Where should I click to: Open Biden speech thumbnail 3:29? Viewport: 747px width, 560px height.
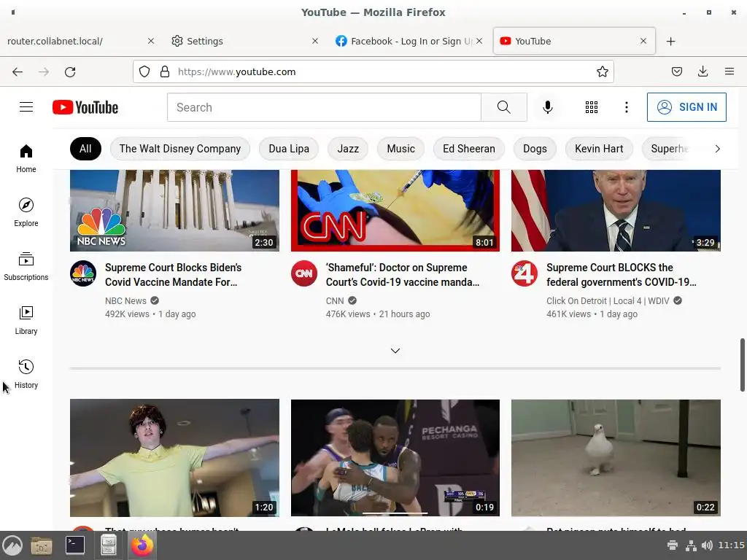pos(616,211)
